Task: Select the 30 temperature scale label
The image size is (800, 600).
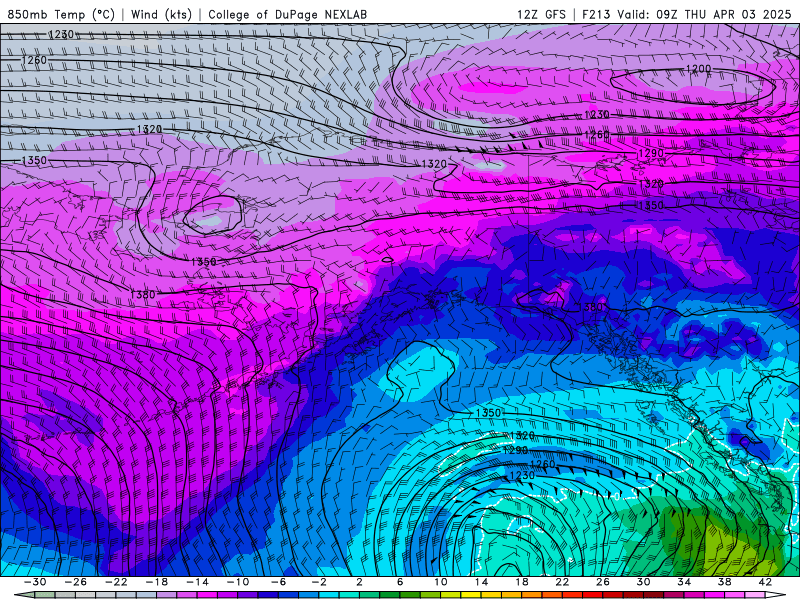Action: 643,582
